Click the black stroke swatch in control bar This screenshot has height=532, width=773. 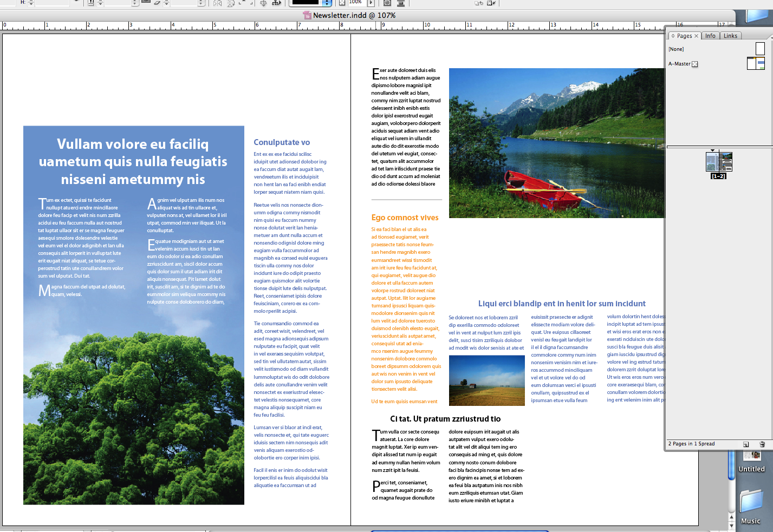coord(306,2)
